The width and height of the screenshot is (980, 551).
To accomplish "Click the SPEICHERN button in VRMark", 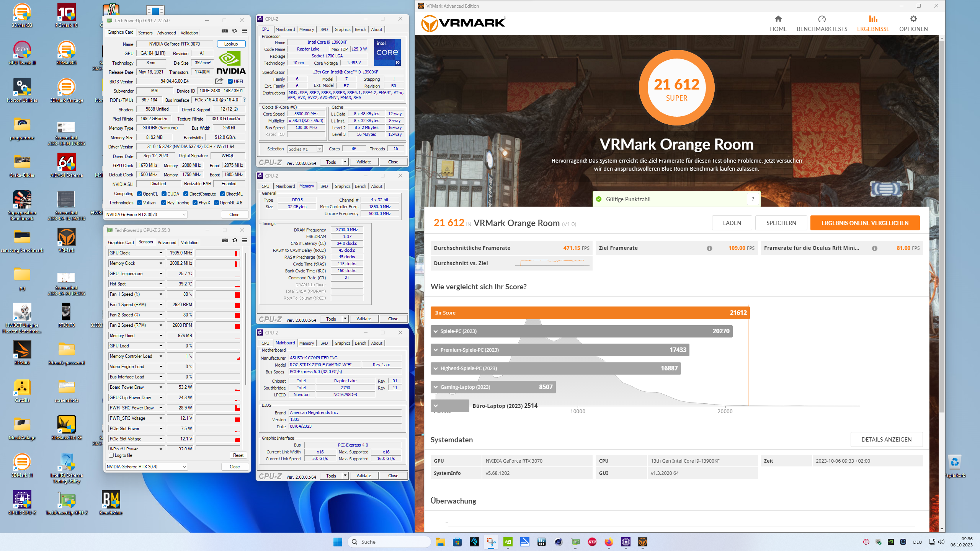I will click(781, 223).
